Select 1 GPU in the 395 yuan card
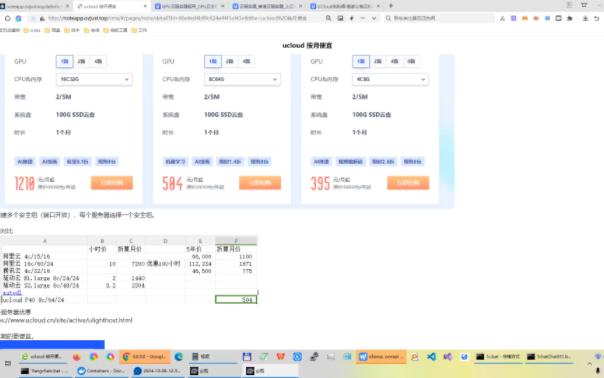The image size is (604, 378). click(x=361, y=61)
